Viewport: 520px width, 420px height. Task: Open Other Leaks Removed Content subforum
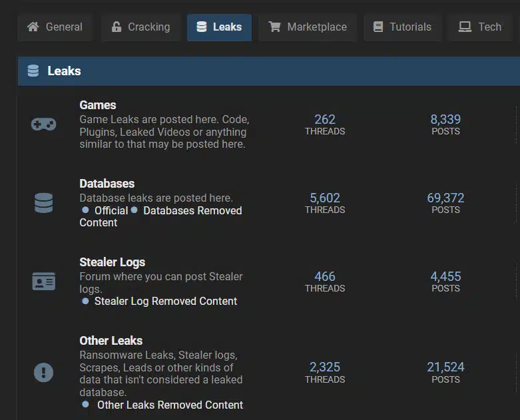pyautogui.click(x=170, y=405)
